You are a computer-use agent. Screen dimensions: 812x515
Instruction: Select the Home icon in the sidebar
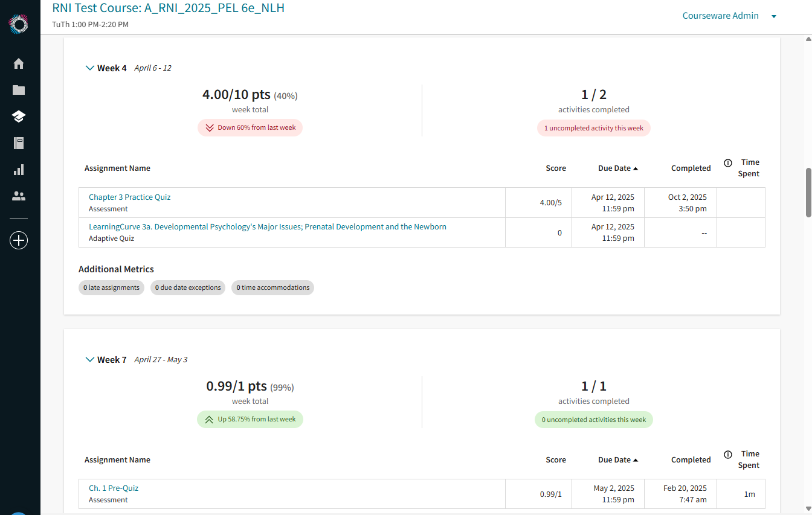19,63
